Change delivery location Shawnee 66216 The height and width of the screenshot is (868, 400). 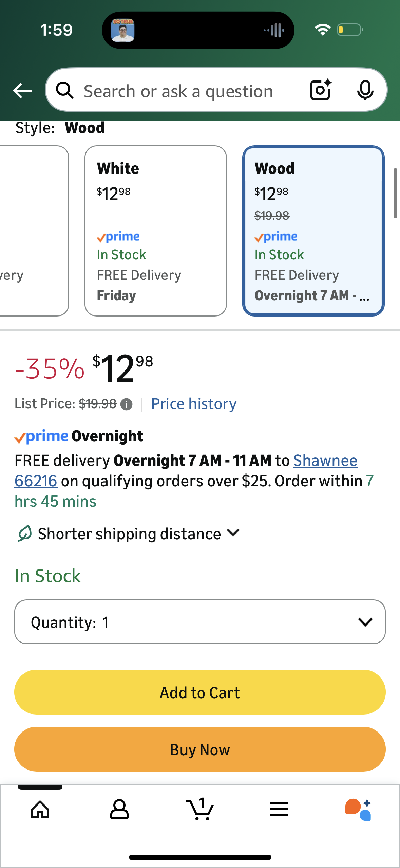pyautogui.click(x=325, y=461)
